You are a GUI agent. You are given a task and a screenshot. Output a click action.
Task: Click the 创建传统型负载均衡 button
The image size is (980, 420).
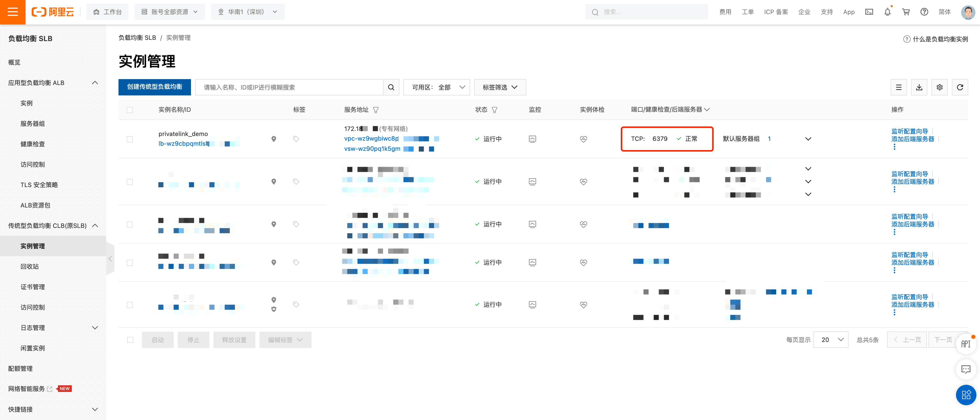(x=154, y=87)
